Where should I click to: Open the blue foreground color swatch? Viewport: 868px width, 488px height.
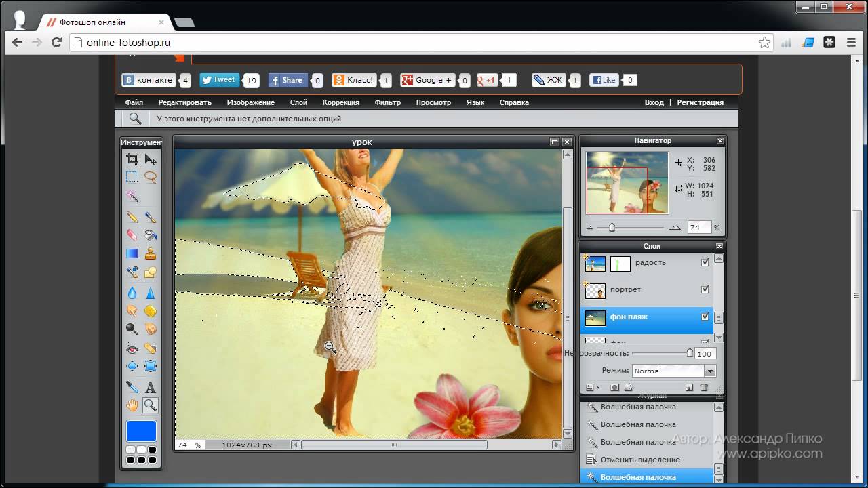(141, 431)
